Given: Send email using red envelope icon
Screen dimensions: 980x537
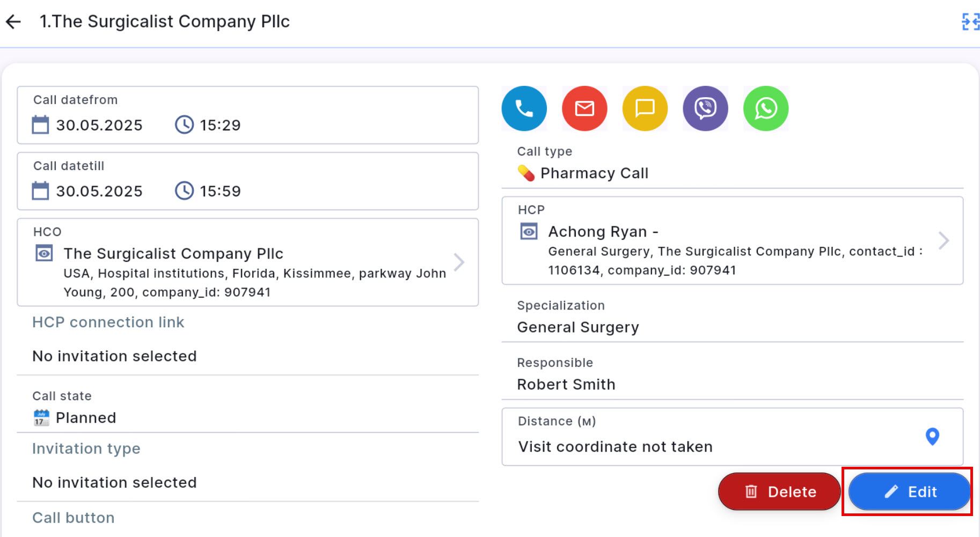Looking at the screenshot, I should pyautogui.click(x=584, y=108).
